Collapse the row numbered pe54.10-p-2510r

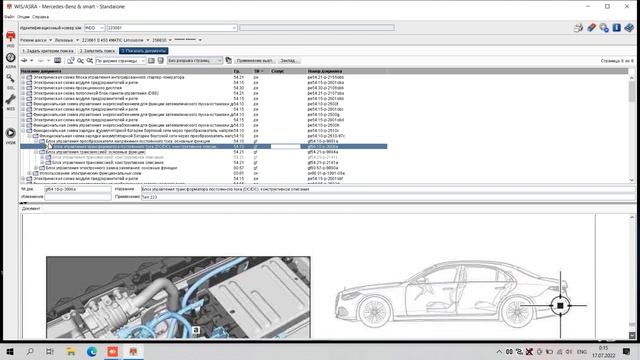tap(23, 131)
